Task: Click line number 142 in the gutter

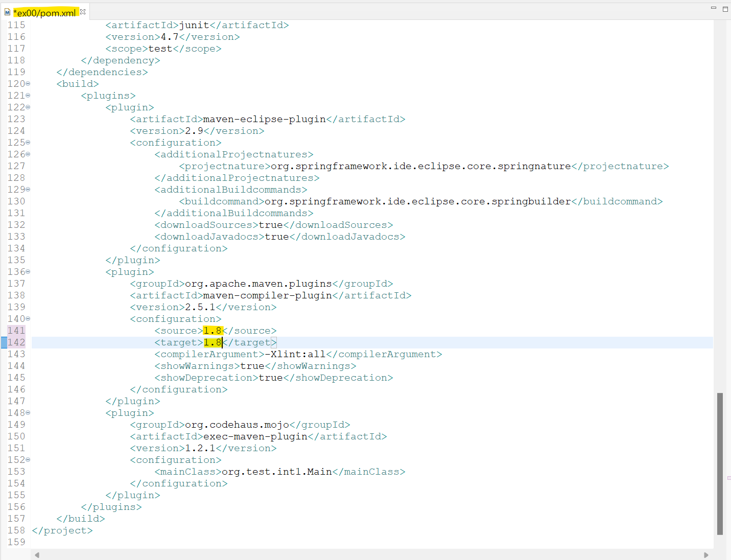Action: coord(16,342)
